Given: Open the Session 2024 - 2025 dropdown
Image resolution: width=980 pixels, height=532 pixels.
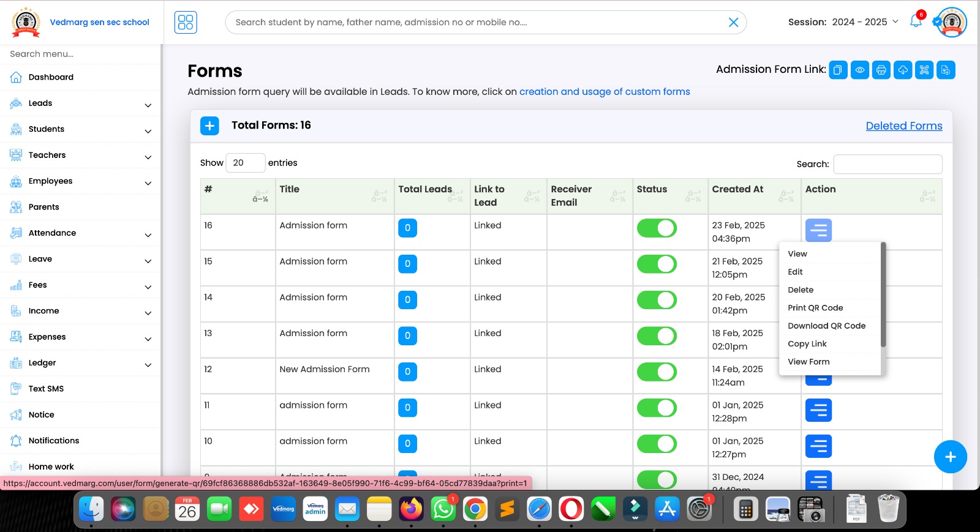Looking at the screenshot, I should coord(865,22).
